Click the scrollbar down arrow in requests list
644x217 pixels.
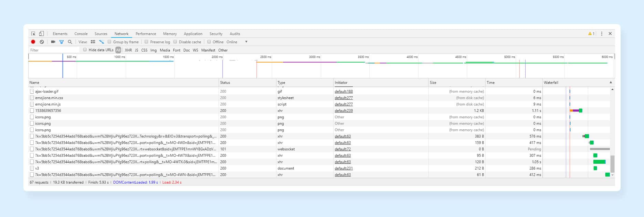pos(612,175)
